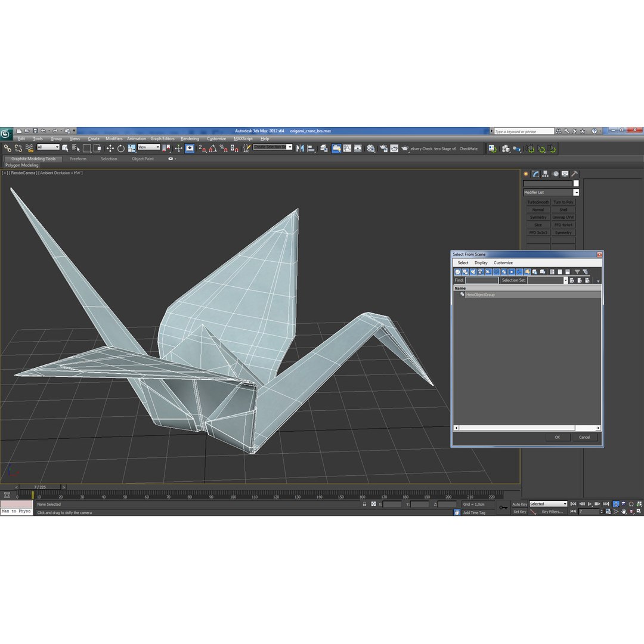Pick the Rectangular Selection Region tool
Image resolution: width=644 pixels, height=644 pixels.
tap(86, 148)
